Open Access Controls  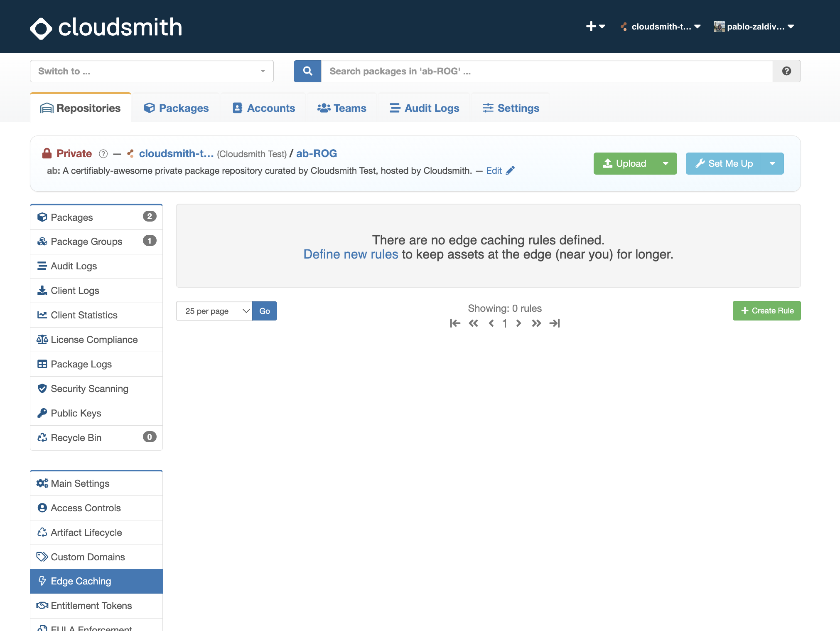[x=96, y=508]
